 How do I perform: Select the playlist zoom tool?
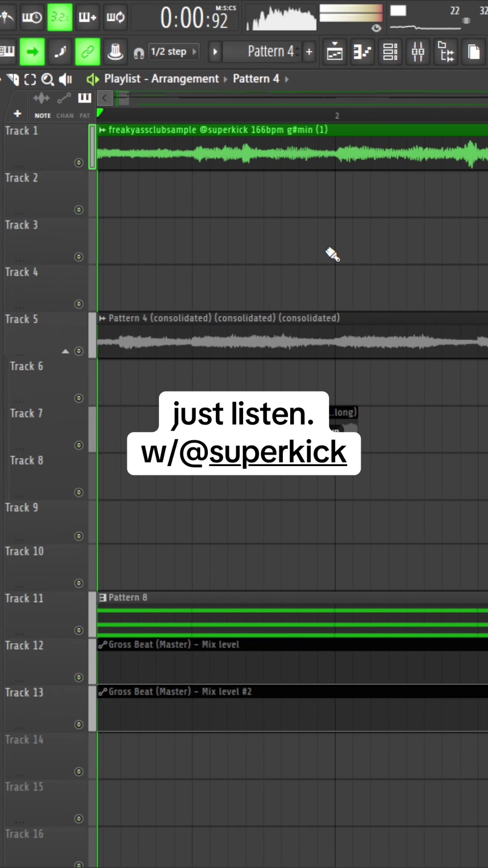tap(47, 80)
